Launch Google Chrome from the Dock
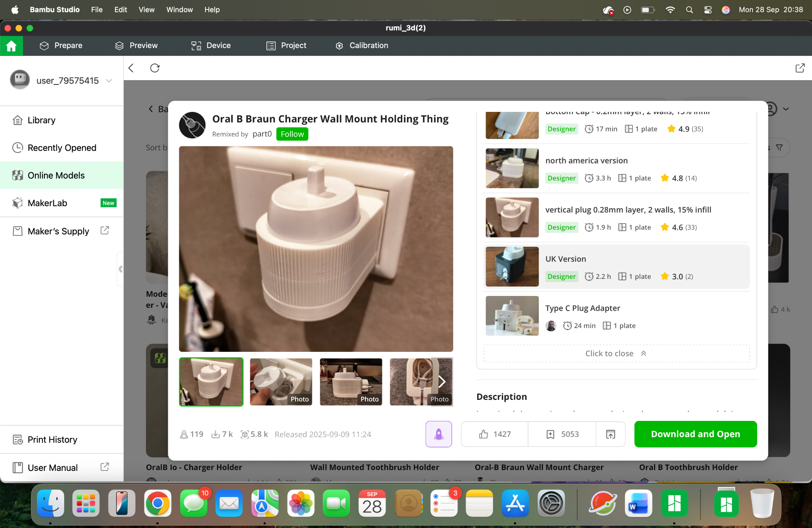This screenshot has height=528, width=812. [x=157, y=503]
